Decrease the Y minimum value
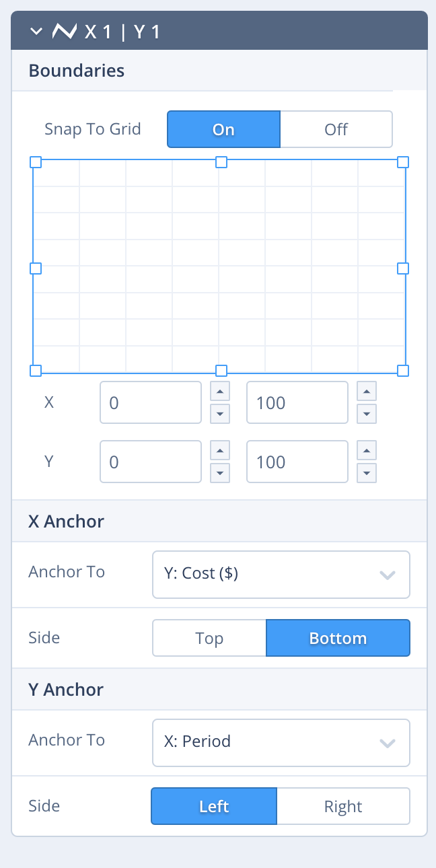Image resolution: width=436 pixels, height=868 pixels. coord(220,472)
